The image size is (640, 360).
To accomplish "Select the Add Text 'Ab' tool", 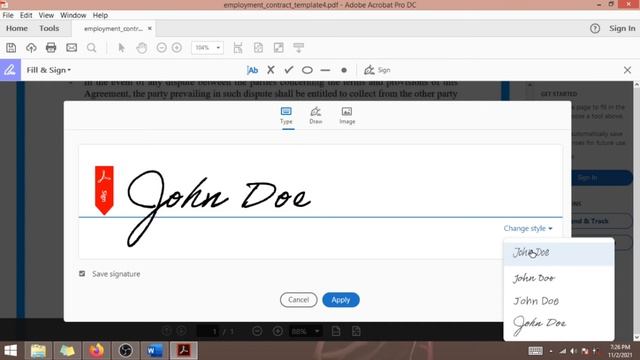I will [253, 70].
